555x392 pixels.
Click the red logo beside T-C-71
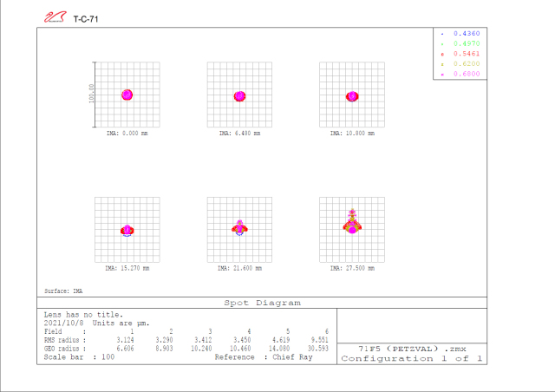pyautogui.click(x=55, y=16)
